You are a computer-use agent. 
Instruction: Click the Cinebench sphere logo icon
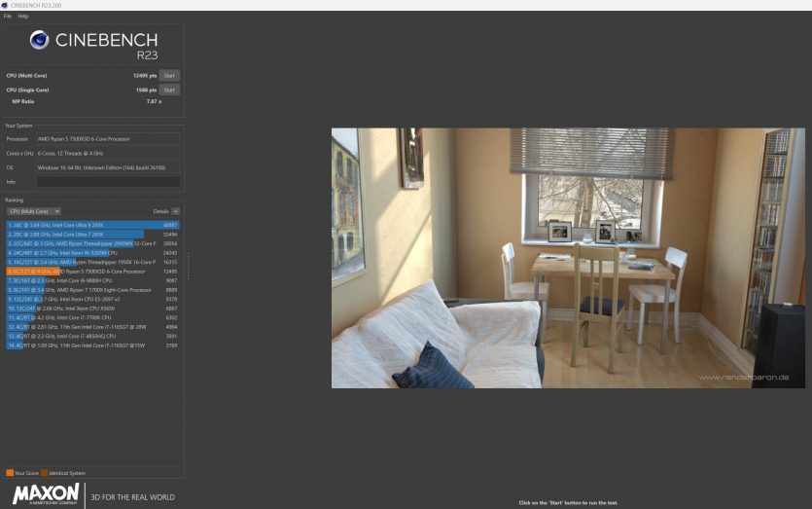point(40,40)
